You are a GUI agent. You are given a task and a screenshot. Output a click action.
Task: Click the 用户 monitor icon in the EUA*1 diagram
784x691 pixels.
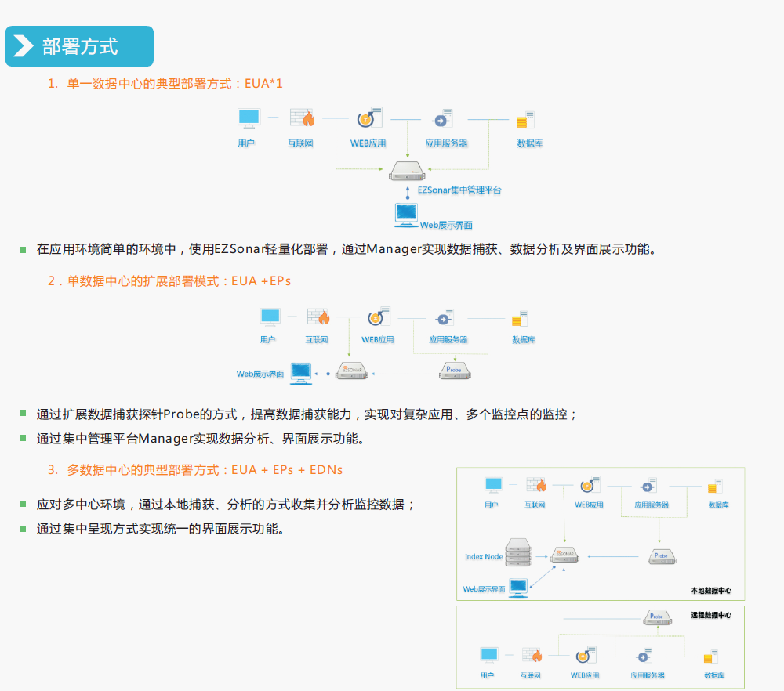[x=249, y=118]
